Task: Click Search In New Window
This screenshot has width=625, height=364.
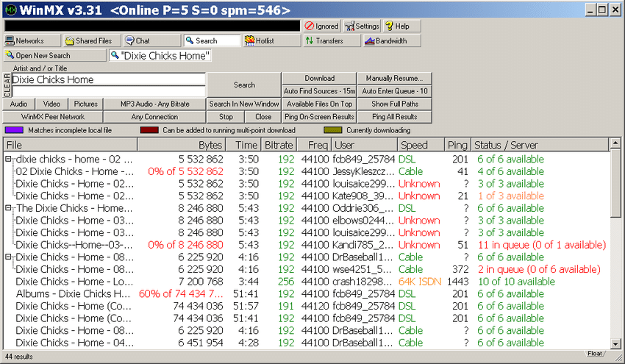Action: point(244,104)
